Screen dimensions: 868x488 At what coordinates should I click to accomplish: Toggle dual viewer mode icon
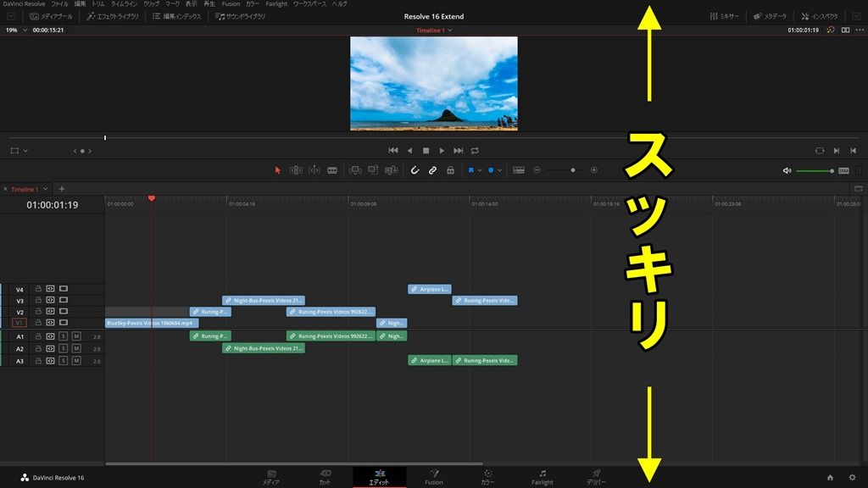845,30
